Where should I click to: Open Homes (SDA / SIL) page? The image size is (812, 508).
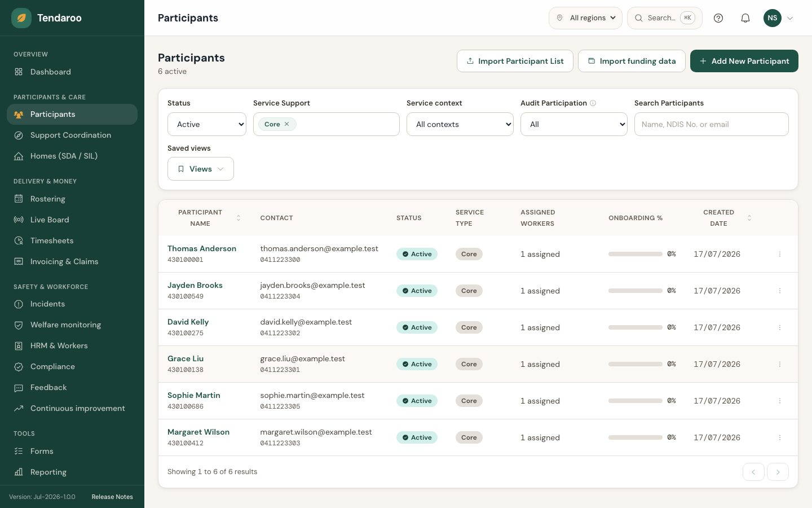[72, 156]
